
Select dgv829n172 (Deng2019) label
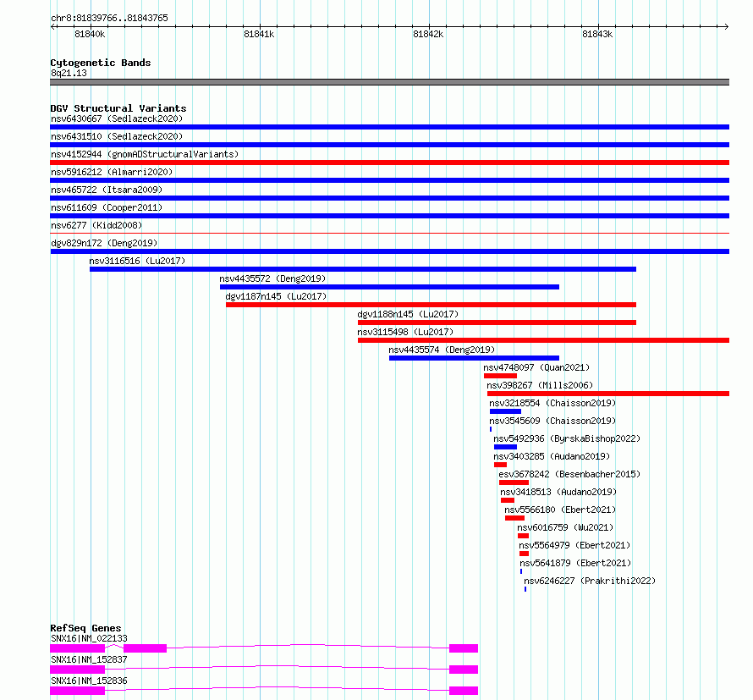(104, 243)
